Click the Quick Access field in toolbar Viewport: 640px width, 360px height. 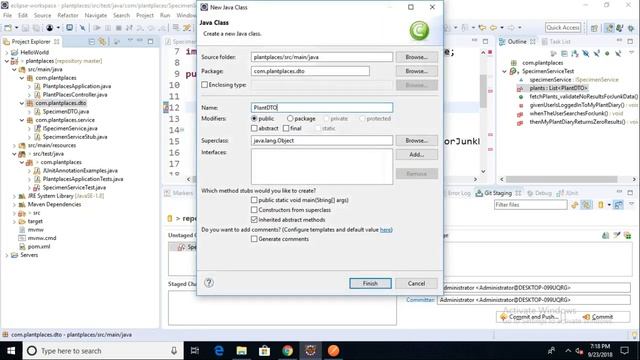point(563,27)
